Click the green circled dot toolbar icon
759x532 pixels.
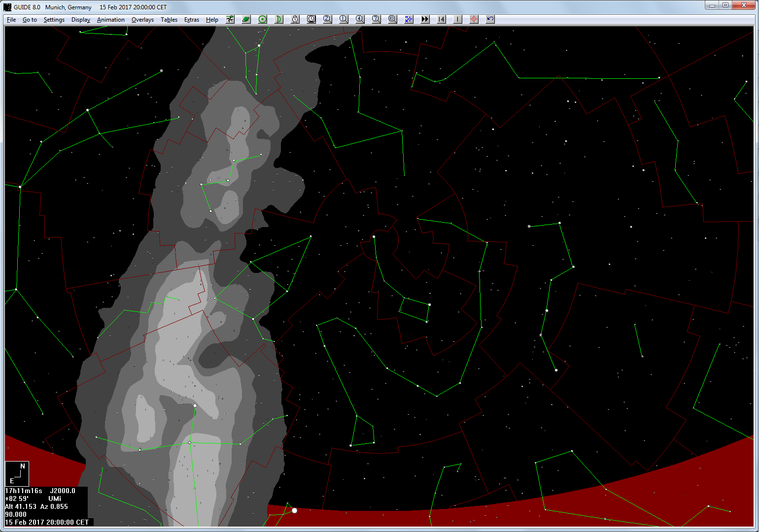[x=263, y=19]
